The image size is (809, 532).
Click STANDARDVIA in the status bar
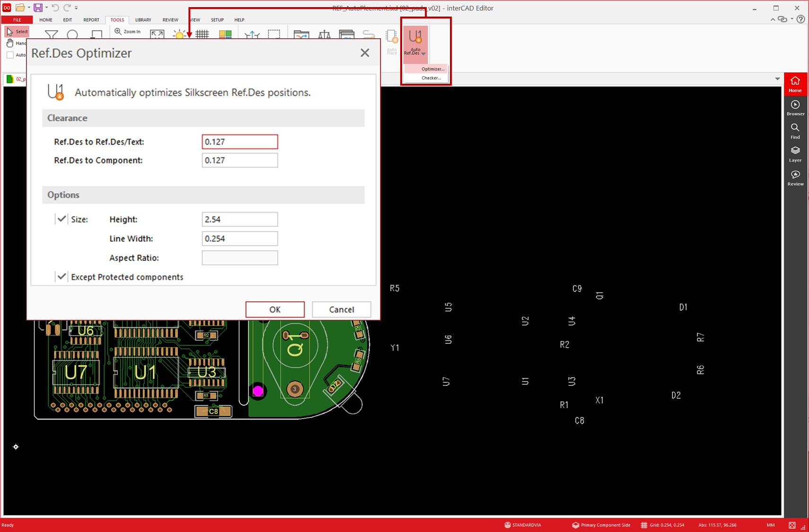point(523,525)
